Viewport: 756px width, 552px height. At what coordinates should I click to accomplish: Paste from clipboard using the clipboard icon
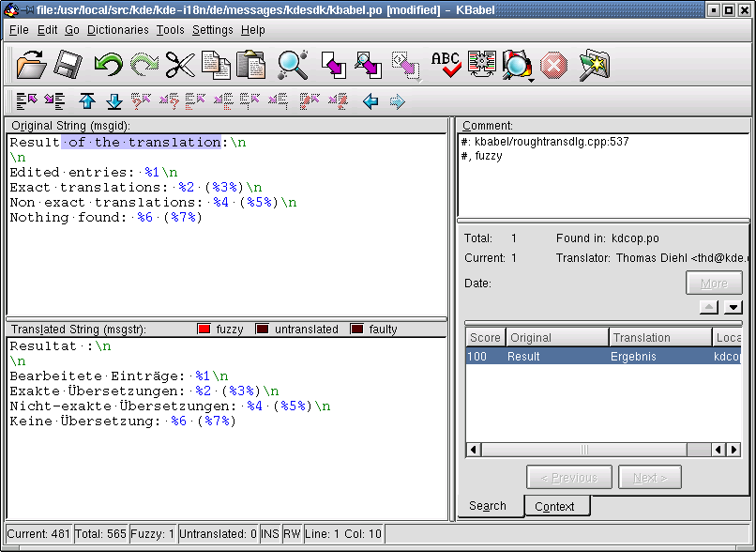[250, 65]
